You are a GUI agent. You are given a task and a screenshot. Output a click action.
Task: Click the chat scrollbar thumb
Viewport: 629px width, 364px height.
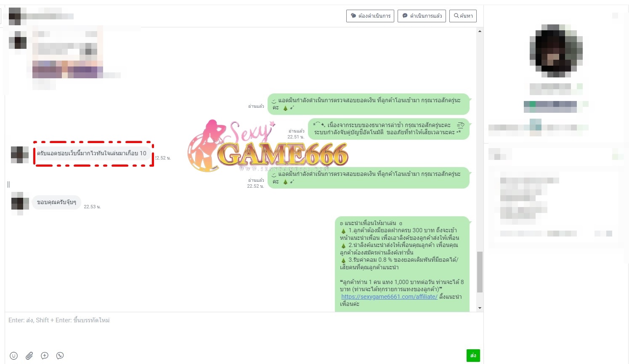(x=480, y=272)
